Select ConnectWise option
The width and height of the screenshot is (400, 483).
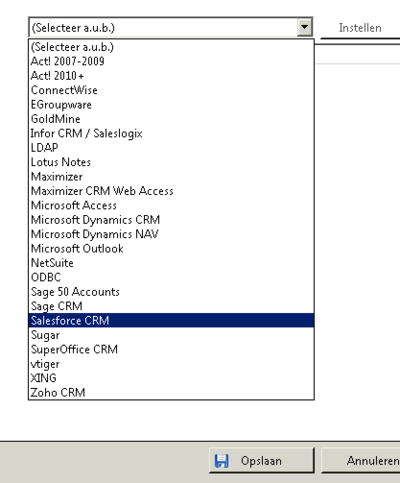(171, 90)
